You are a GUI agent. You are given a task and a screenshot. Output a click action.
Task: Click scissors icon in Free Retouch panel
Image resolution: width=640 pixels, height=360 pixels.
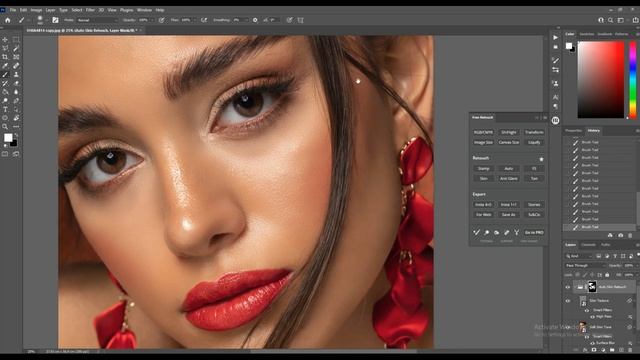click(516, 232)
